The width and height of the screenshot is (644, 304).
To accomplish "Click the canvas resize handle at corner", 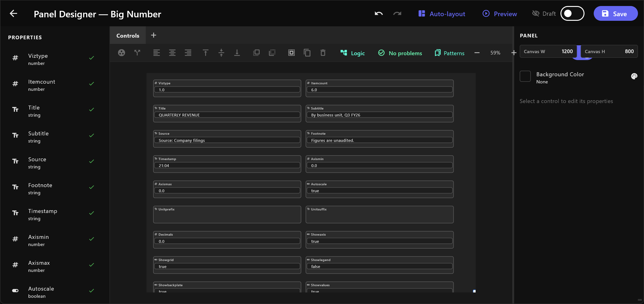I will point(474,291).
